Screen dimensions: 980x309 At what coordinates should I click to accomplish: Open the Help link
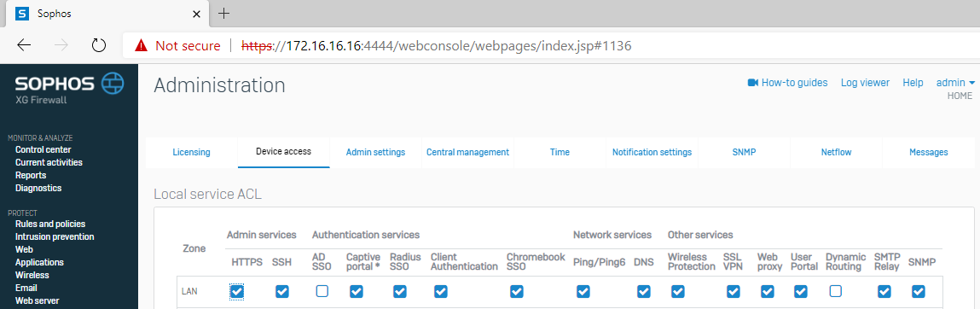[x=913, y=83]
